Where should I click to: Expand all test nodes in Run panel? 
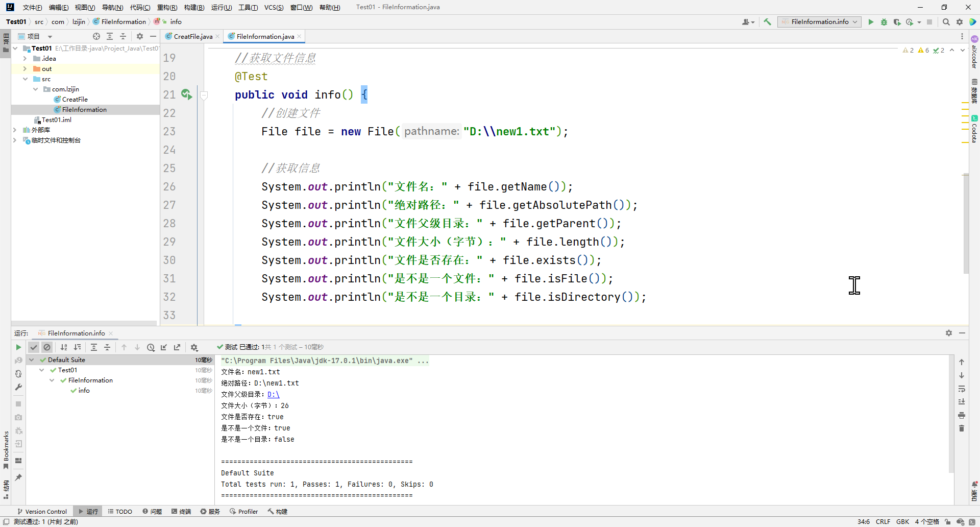click(x=94, y=347)
